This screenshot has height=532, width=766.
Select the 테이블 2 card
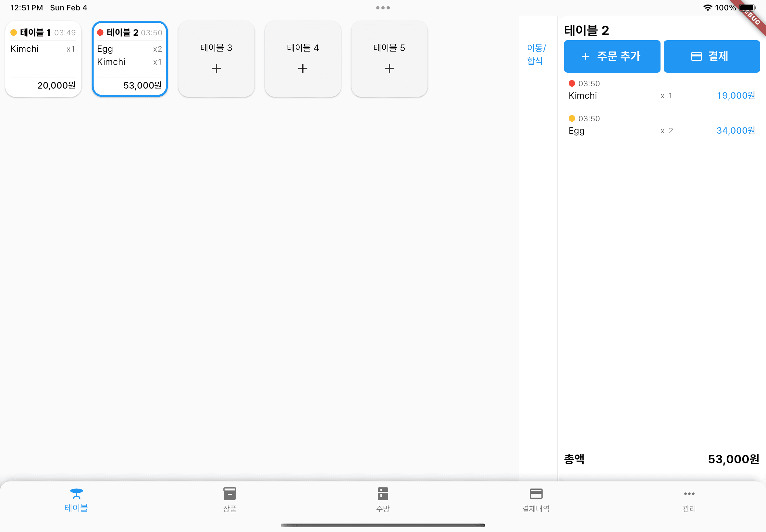pos(130,59)
